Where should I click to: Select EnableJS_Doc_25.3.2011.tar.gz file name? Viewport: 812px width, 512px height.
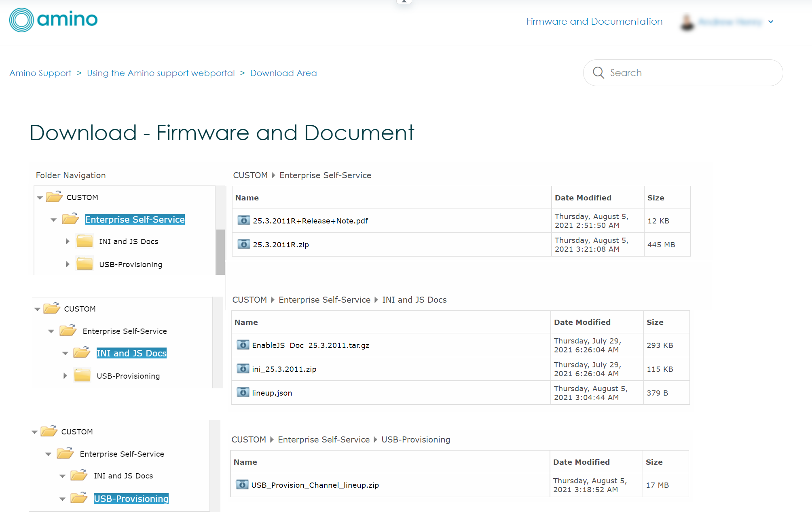tap(311, 346)
